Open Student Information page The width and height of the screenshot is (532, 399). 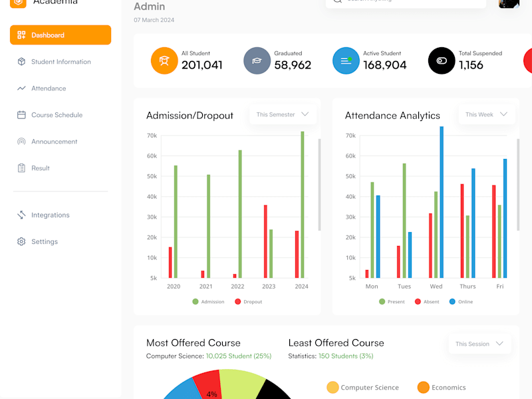61,62
